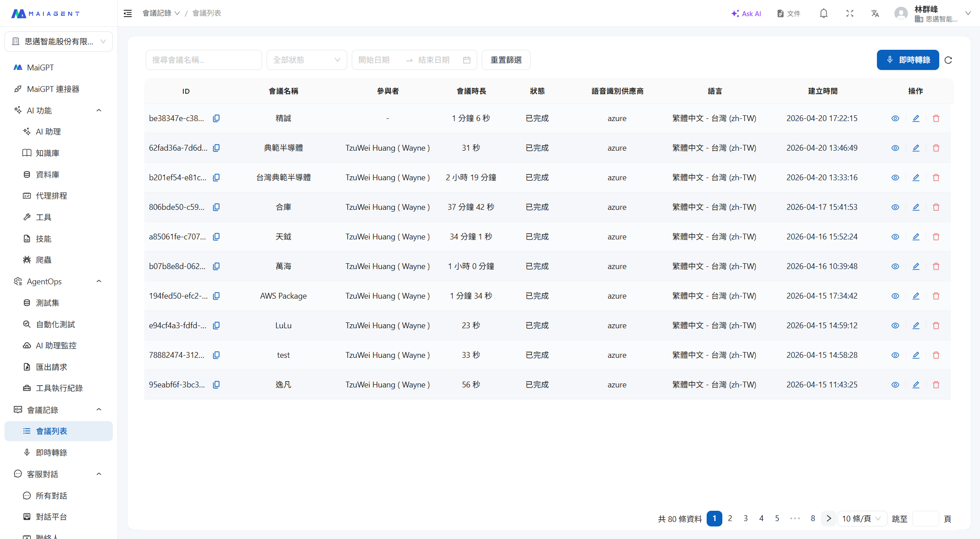Open the 全部狀態 status filter dropdown
This screenshot has width=980, height=539.
click(307, 60)
